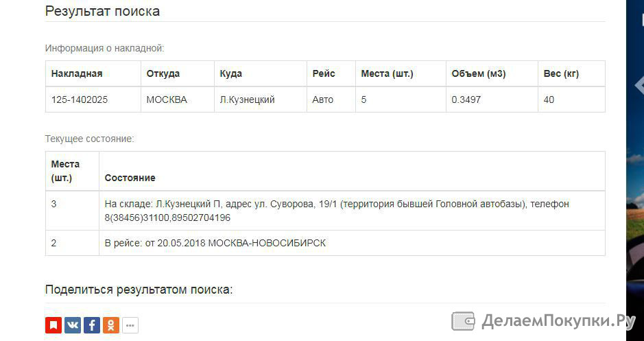Share result on VK

coord(73,325)
